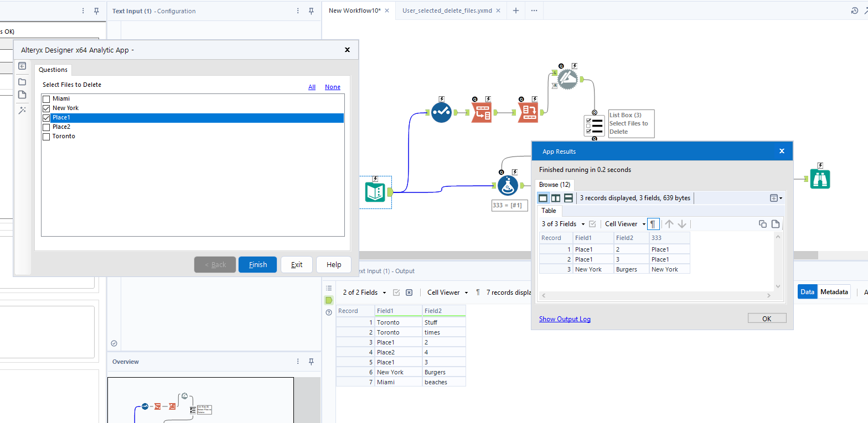Click the None link to deselect all
Screen dimensions: 868x423
coord(333,87)
